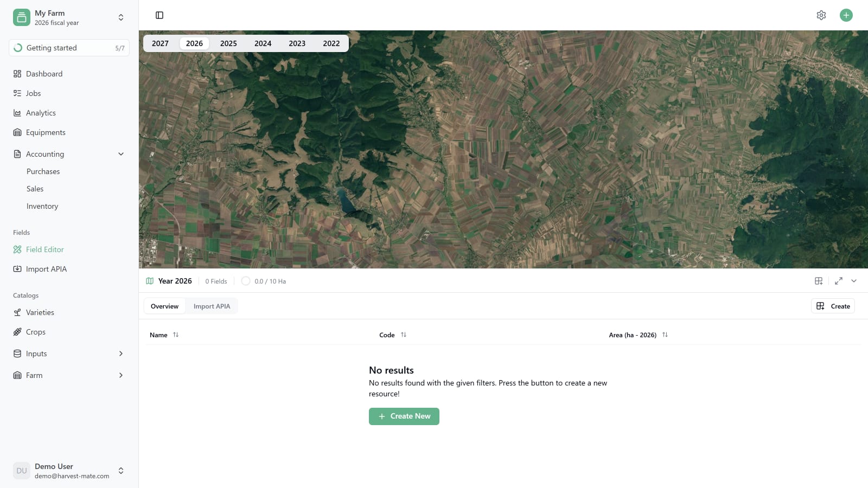Screen dimensions: 868x488
Task: Collapse the Accounting submenu
Action: point(69,154)
